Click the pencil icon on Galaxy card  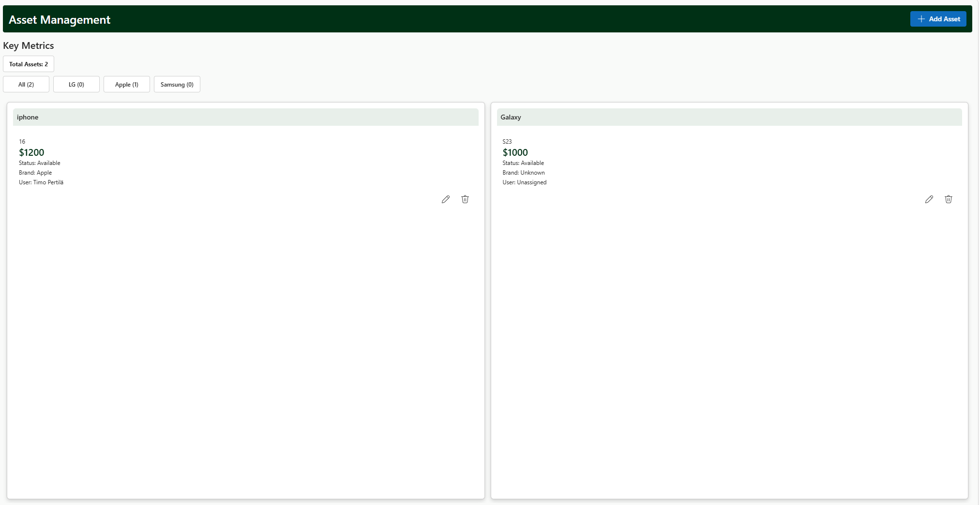click(x=929, y=199)
